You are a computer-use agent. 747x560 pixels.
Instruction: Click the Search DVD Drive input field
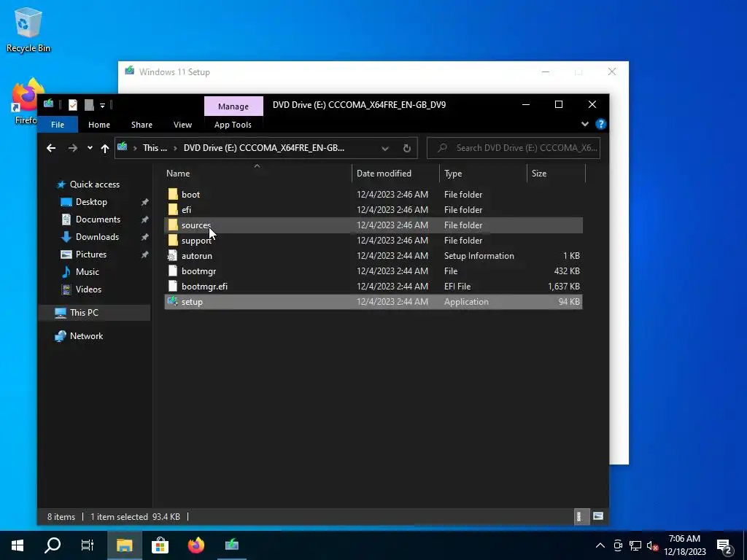coord(514,148)
